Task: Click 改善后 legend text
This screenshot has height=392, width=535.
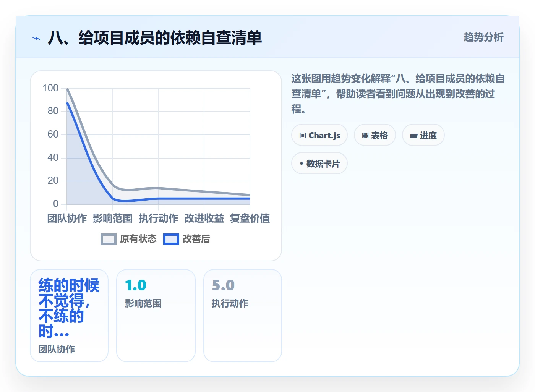Action: (x=196, y=239)
